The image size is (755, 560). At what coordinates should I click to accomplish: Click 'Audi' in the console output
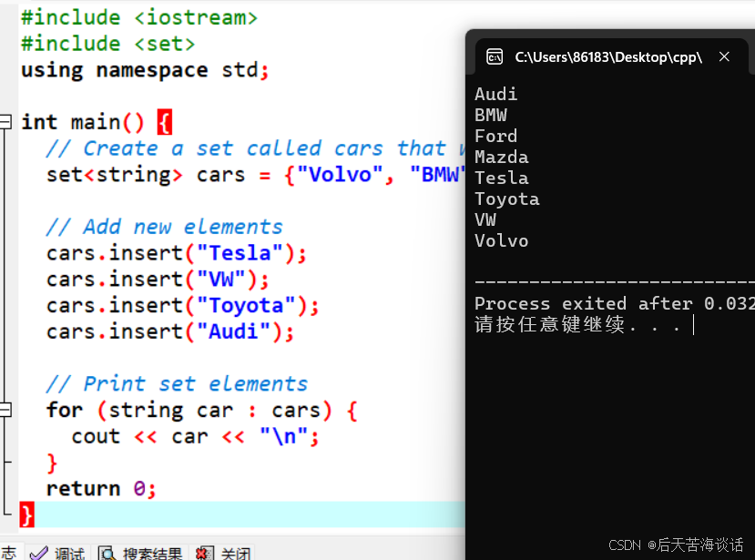(x=496, y=94)
